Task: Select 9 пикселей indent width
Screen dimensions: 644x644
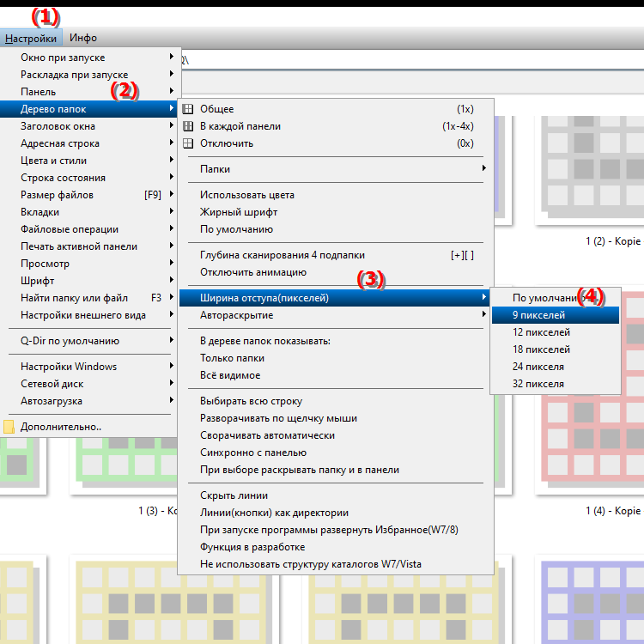Action: point(556,315)
